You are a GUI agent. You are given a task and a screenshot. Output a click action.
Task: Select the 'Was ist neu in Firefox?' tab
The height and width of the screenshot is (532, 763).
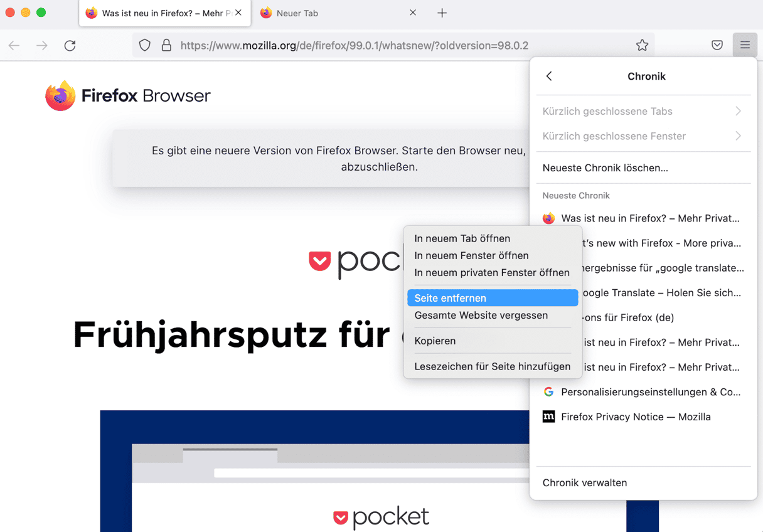pos(164,13)
